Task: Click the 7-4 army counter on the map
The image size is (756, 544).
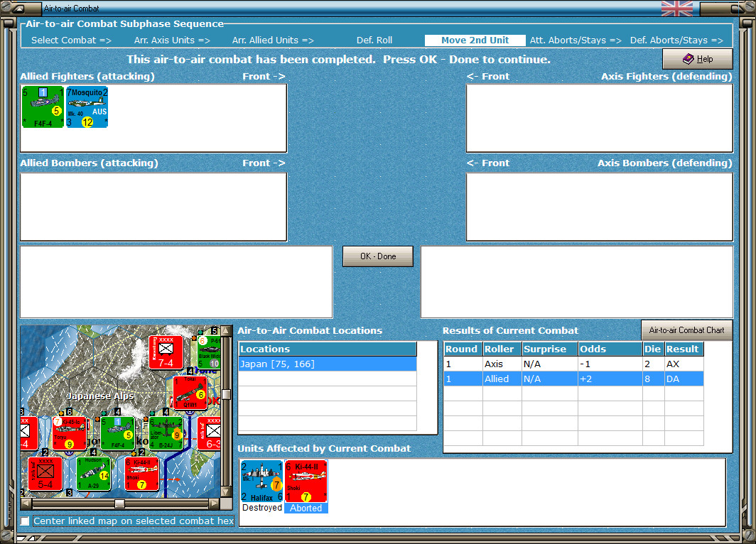Action: coord(166,353)
